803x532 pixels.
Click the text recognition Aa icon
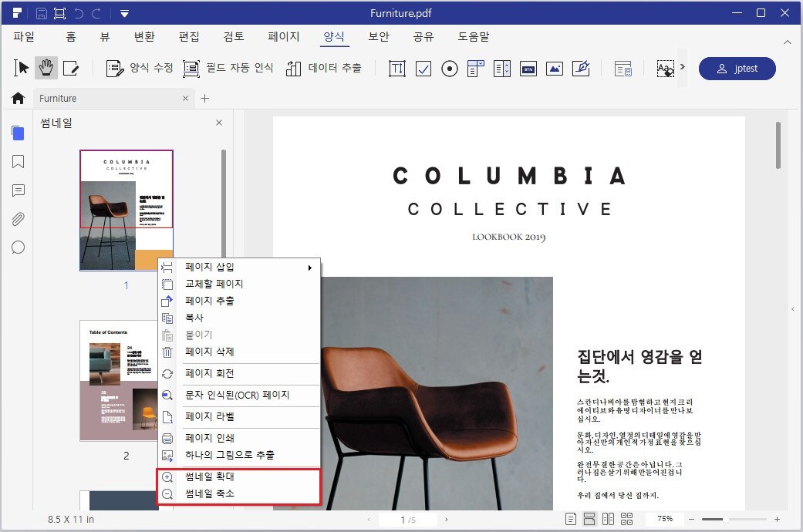tap(665, 69)
